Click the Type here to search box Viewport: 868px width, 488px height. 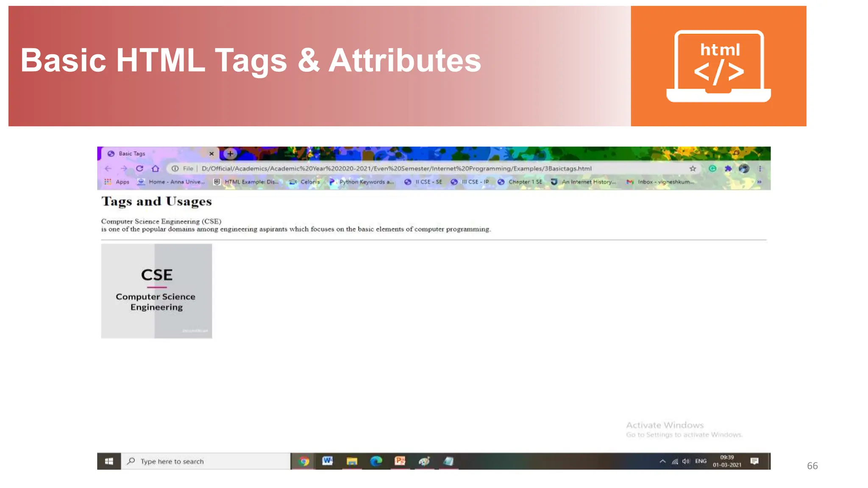(x=206, y=461)
